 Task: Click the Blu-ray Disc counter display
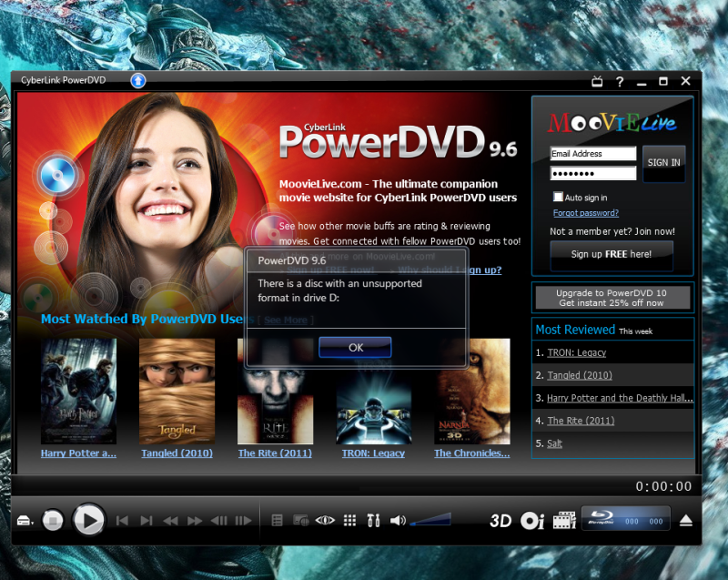point(625,519)
